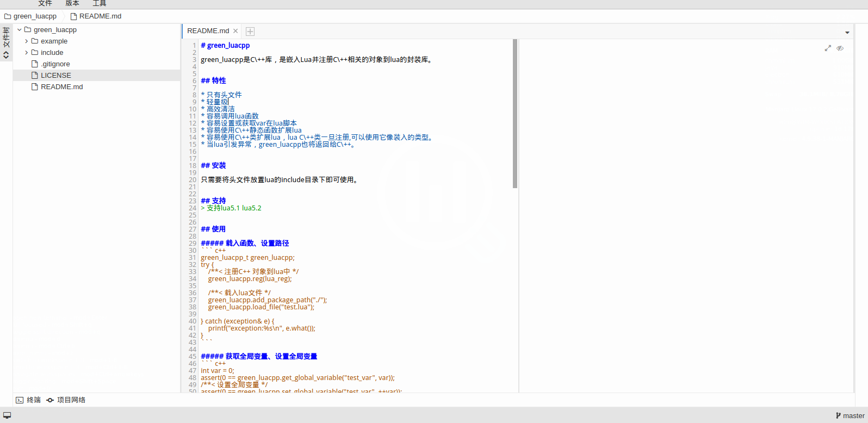Screen dimensions: 868x423
Task: Expand preview pane to fullscreen
Action: [828, 48]
